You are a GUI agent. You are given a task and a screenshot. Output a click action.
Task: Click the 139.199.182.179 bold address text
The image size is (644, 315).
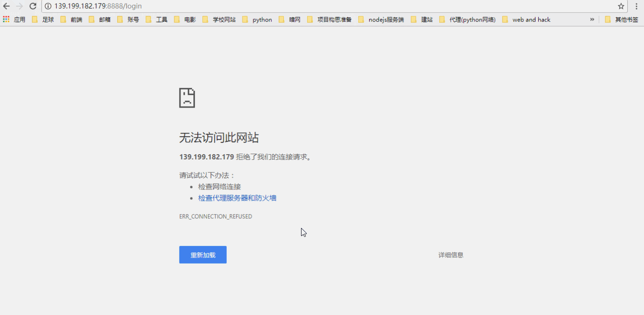tap(207, 157)
